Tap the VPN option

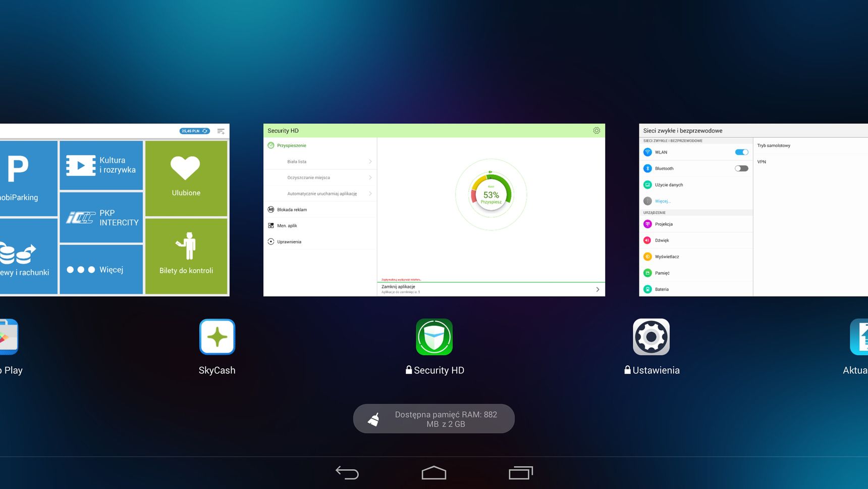tap(762, 162)
